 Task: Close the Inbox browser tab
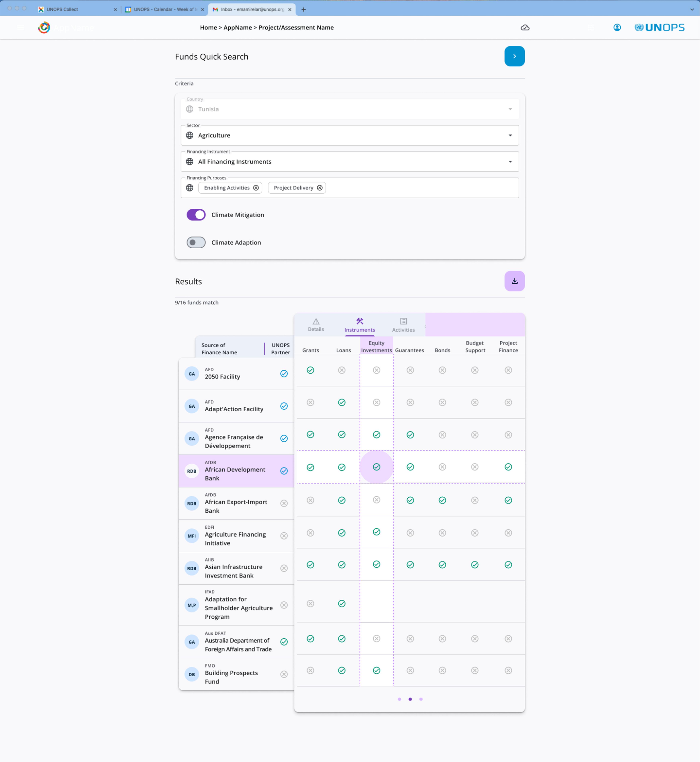click(x=290, y=9)
